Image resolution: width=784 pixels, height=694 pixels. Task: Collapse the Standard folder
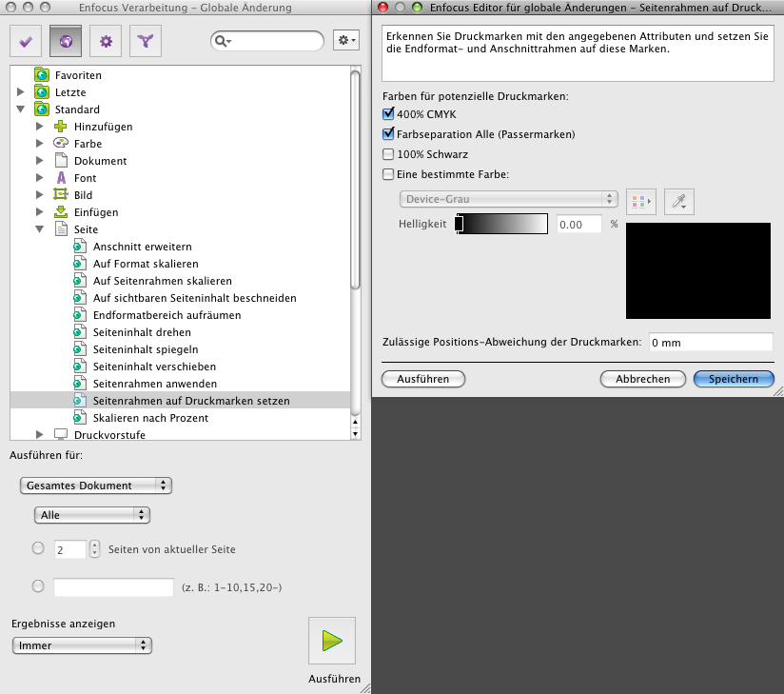point(21,109)
